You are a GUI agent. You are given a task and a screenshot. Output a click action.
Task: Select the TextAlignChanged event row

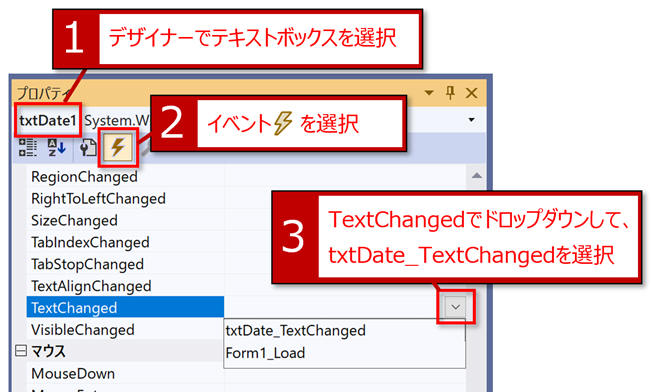click(246, 286)
